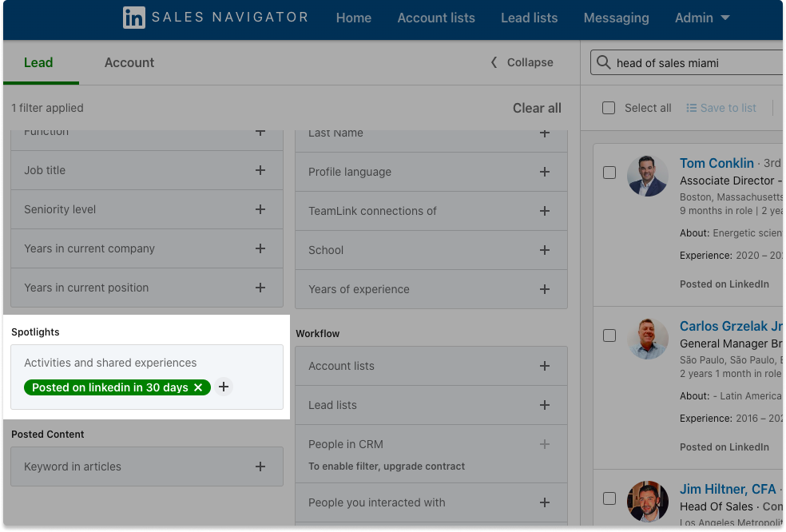Image resolution: width=786 pixels, height=532 pixels.
Task: Add a Seniority level filter
Action: pyautogui.click(x=260, y=209)
